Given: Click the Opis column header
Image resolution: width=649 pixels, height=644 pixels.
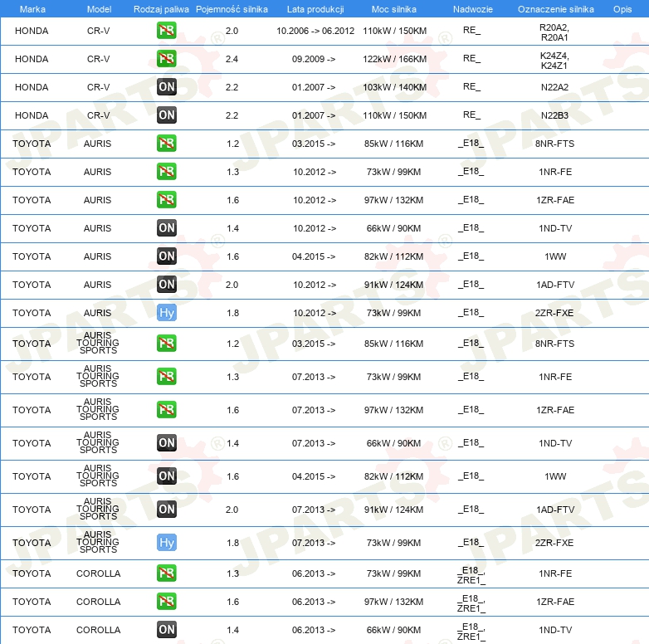Looking at the screenshot, I should (622, 9).
